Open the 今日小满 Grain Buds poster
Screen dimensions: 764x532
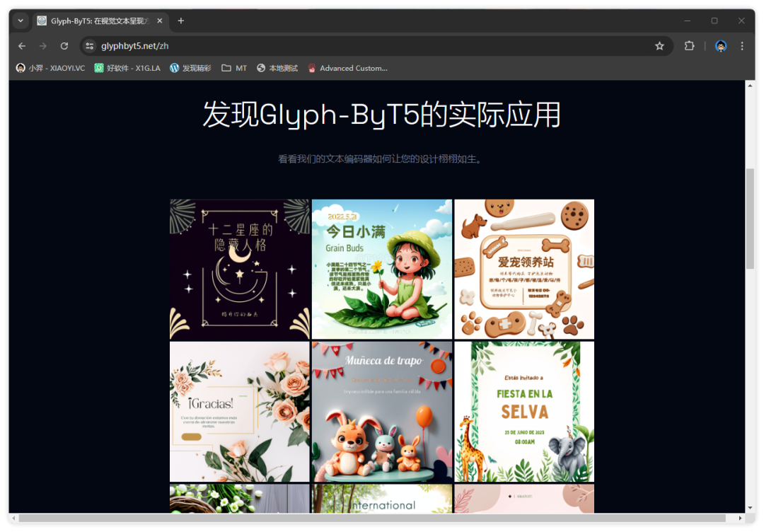tap(382, 269)
